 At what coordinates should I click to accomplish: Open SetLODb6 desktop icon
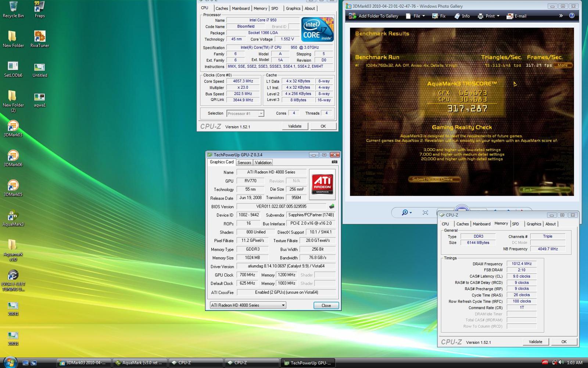point(13,69)
